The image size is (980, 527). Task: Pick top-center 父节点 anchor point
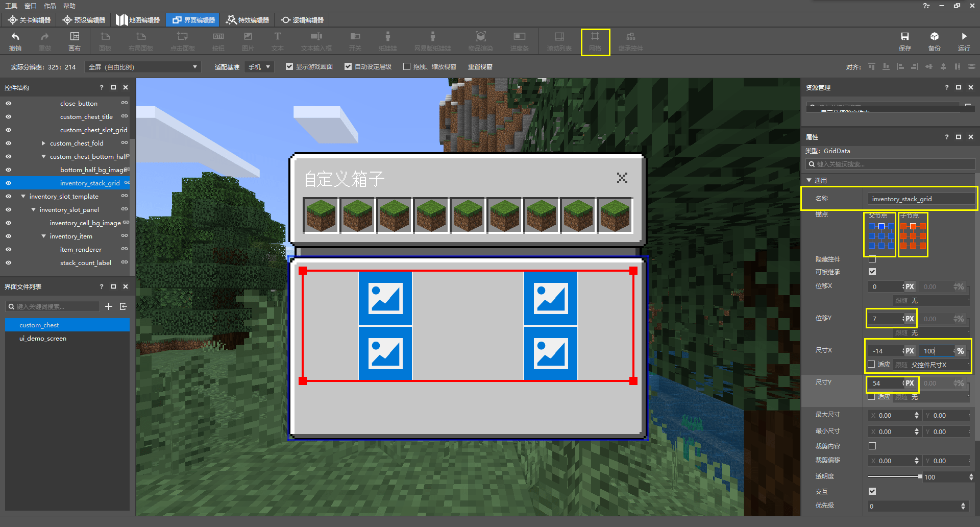(881, 226)
